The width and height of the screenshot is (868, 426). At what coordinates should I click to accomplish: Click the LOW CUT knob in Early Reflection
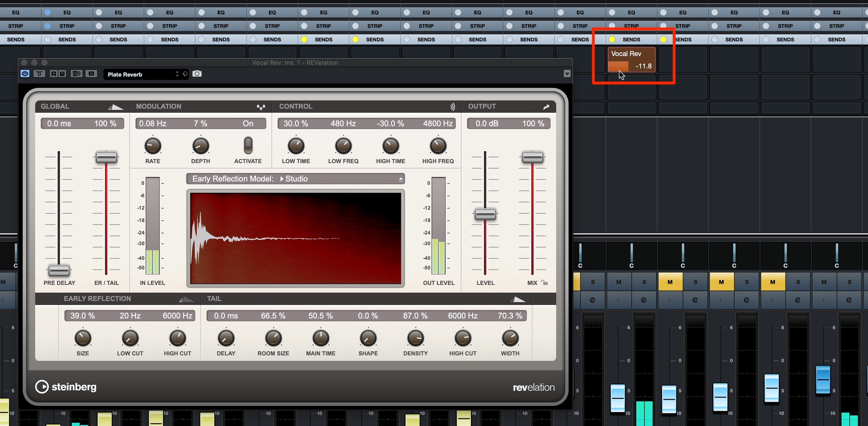pos(130,338)
